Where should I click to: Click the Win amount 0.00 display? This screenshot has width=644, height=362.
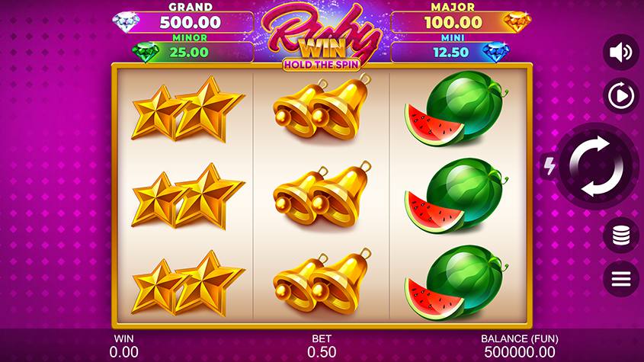click(123, 352)
